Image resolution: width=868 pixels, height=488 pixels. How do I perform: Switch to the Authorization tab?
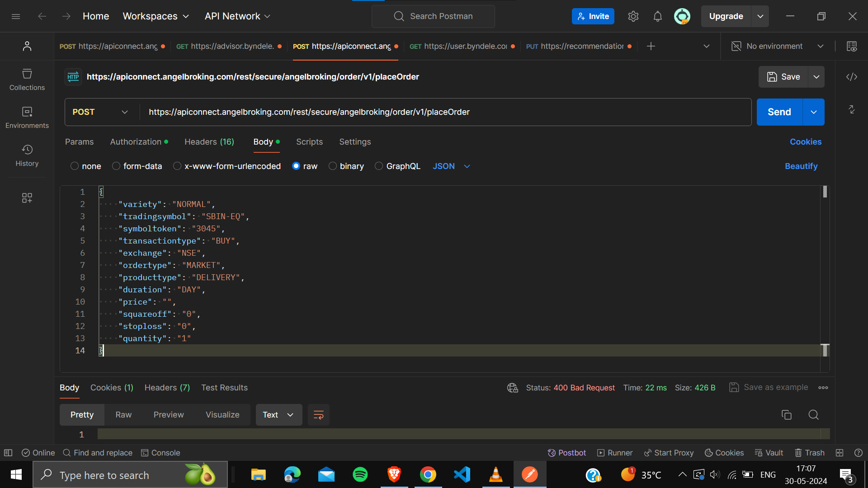(139, 142)
